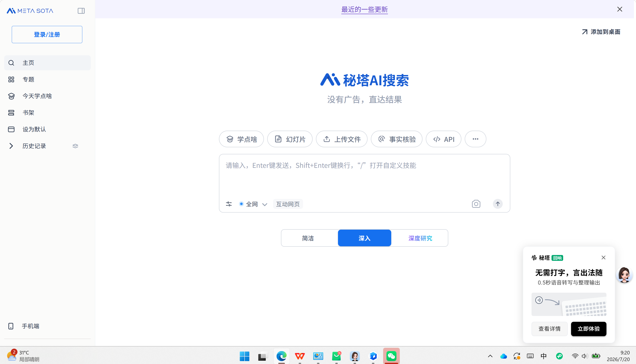The image size is (636, 364).
Task: Open the touch keyboard tray icon
Action: 530,356
